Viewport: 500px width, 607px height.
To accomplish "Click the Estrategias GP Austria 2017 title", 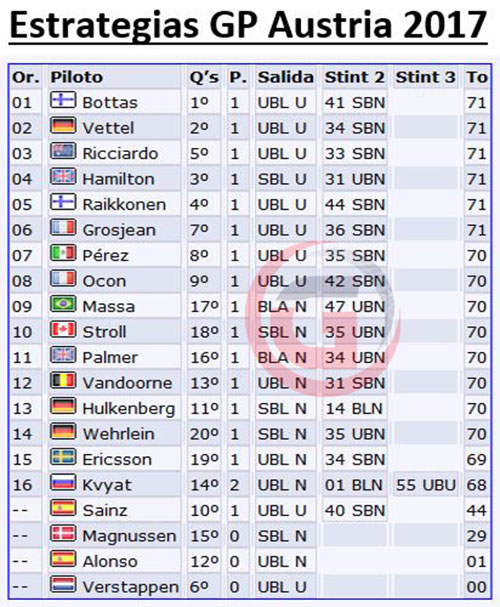I will [248, 26].
